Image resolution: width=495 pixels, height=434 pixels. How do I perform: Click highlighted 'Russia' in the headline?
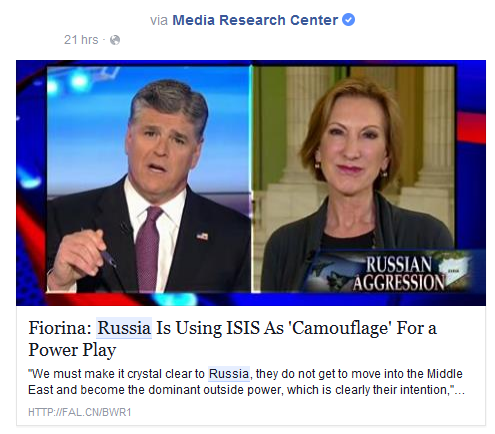pos(124,328)
